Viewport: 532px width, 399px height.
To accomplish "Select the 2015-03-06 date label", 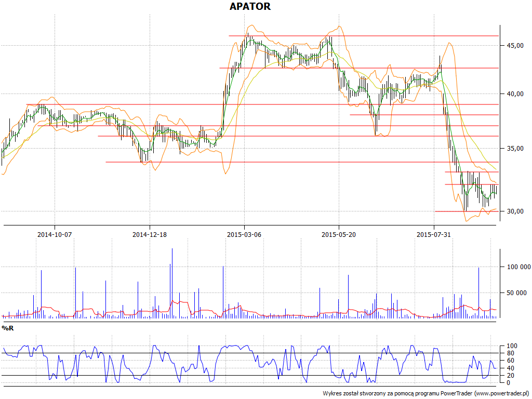I will point(244,234).
